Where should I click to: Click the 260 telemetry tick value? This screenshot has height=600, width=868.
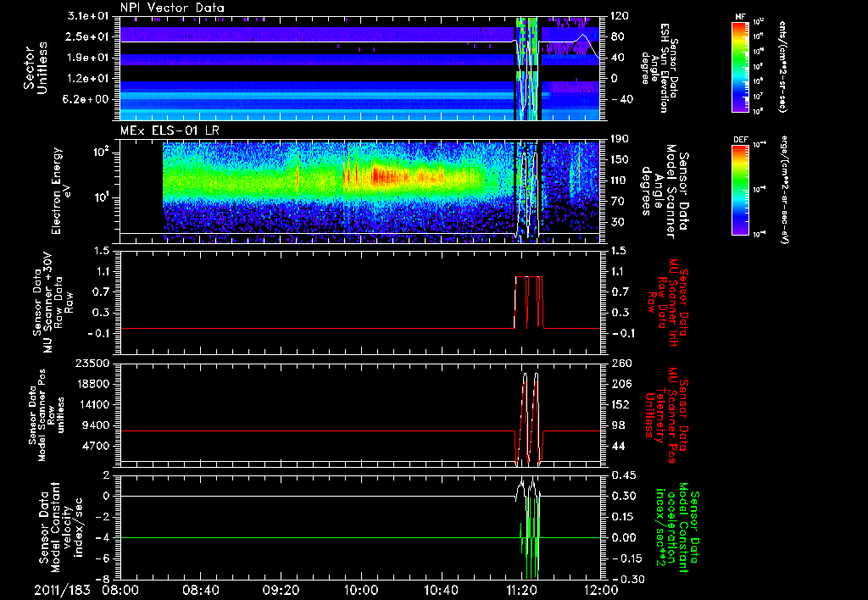pyautogui.click(x=620, y=364)
